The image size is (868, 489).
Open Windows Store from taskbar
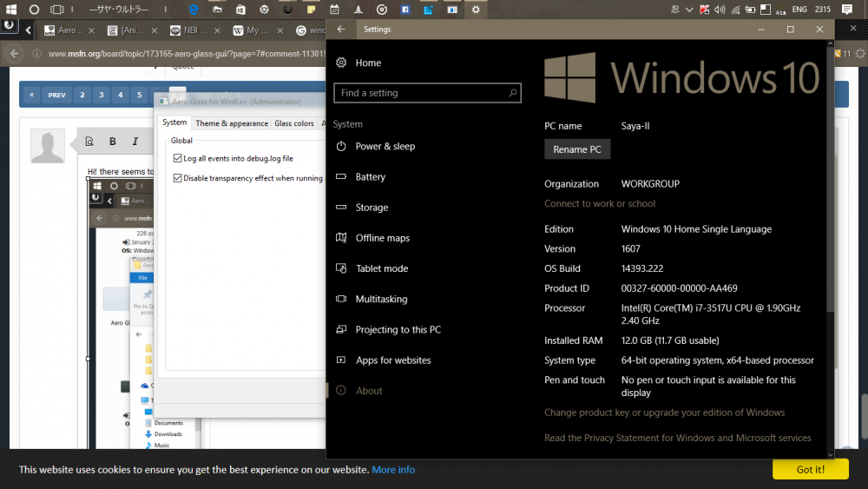240,10
